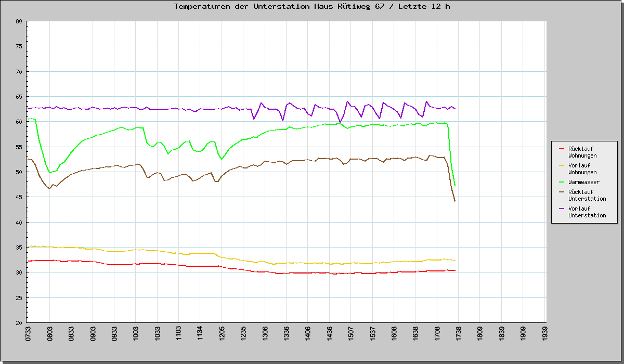Click the purple Vorlauf Unterstation legend swatch
624x364 pixels.
coord(562,209)
